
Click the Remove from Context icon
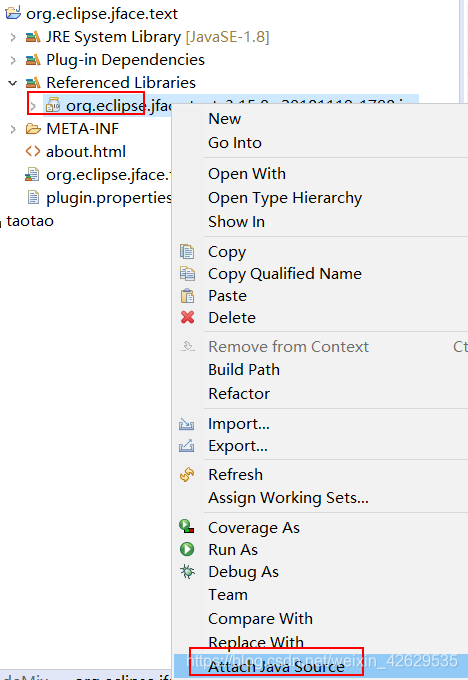[x=188, y=347]
